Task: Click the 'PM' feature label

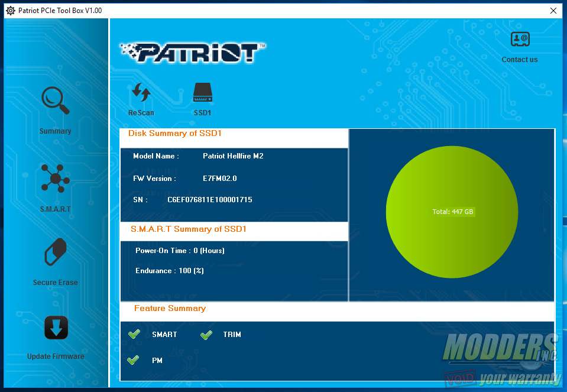Action: coord(157,361)
